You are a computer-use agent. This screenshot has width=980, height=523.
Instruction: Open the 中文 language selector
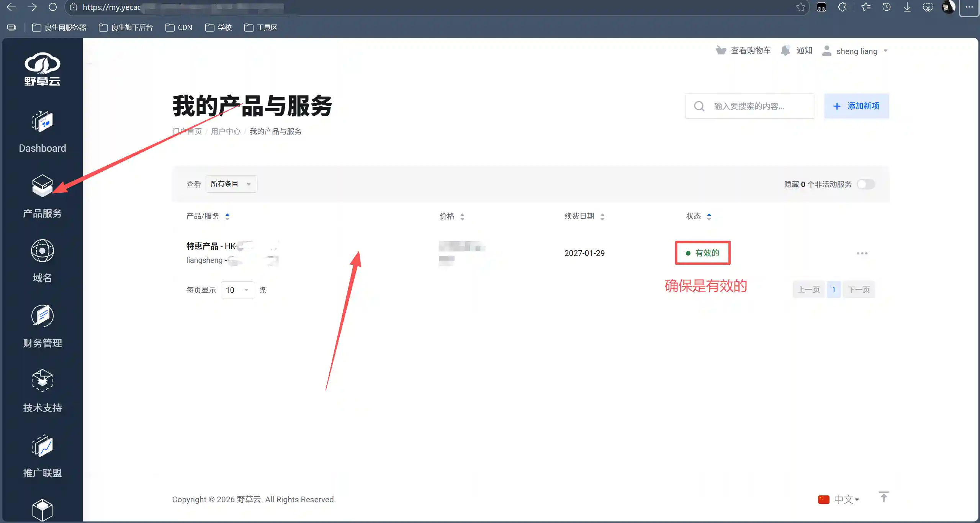[839, 500]
